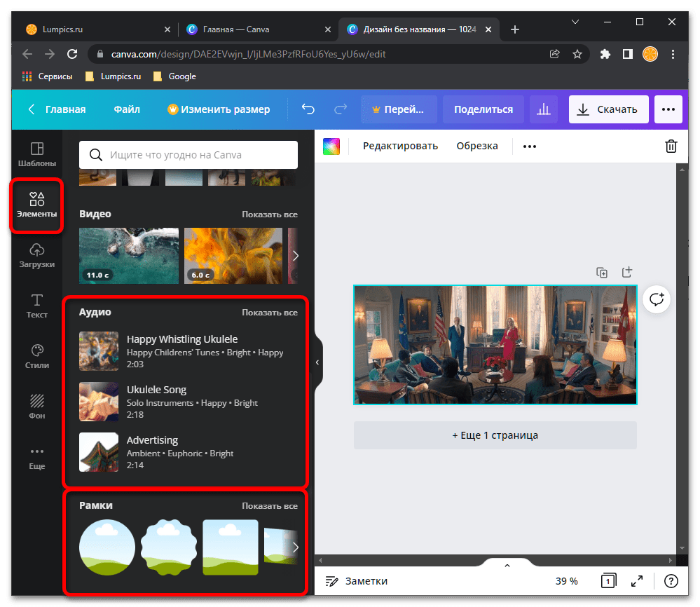Screen dimensions: 700x607
Task: Click Показать все for Видео
Action: 270,214
